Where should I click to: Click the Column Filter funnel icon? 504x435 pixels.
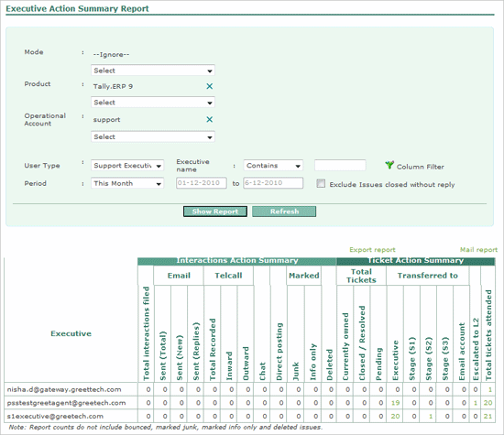(389, 165)
